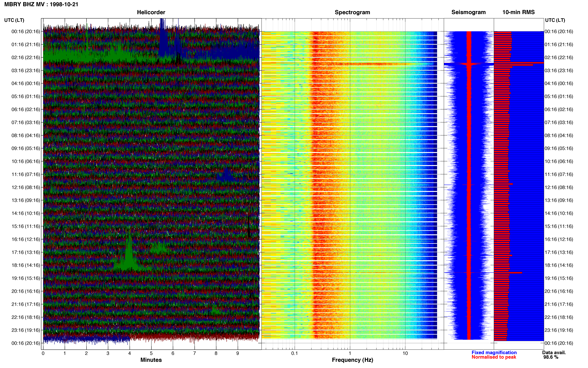Screen dimensions: 588x368
Task: Click left time label 19:16 (15:16)
Action: (x=26, y=278)
